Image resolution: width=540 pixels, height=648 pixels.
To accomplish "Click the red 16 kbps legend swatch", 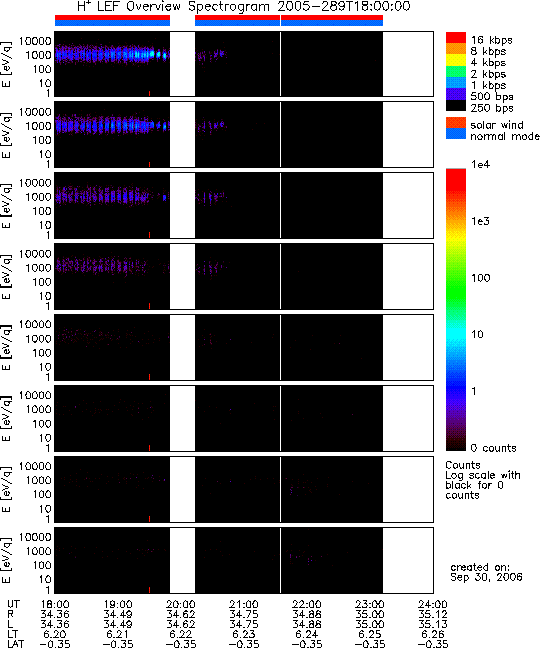I will (x=456, y=38).
